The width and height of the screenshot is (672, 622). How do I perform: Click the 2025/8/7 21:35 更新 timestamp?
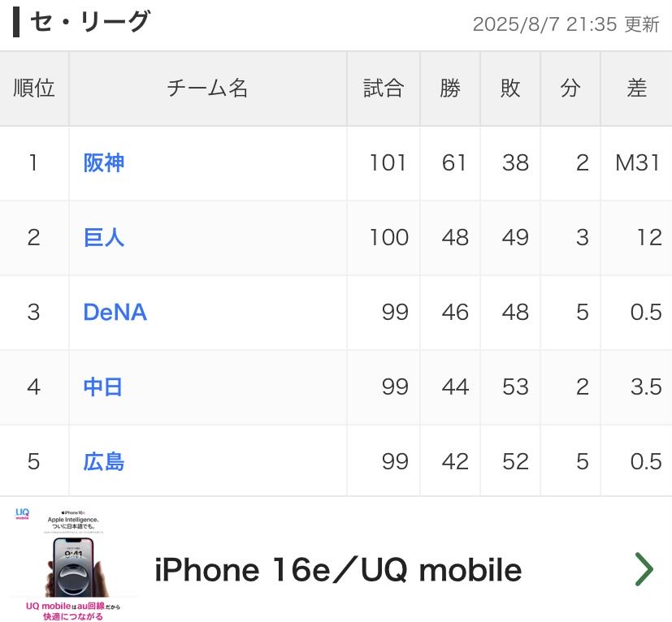coord(566,24)
